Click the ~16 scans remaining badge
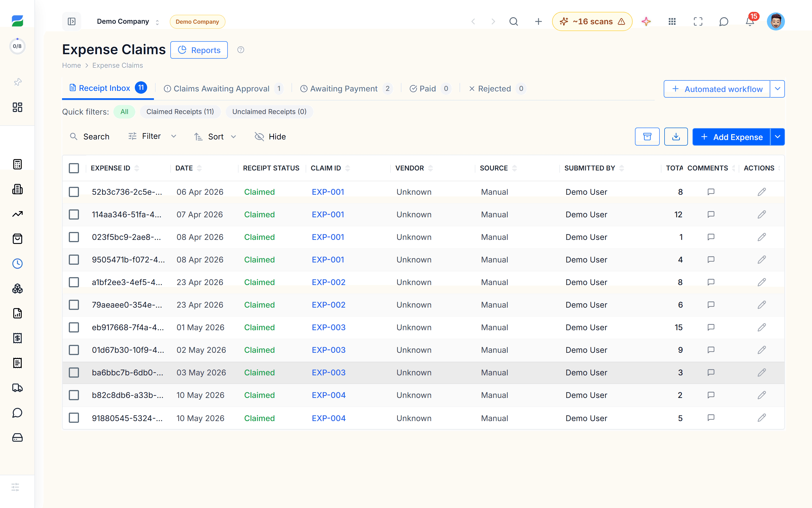Screen dimensions: 812x508 592,21
